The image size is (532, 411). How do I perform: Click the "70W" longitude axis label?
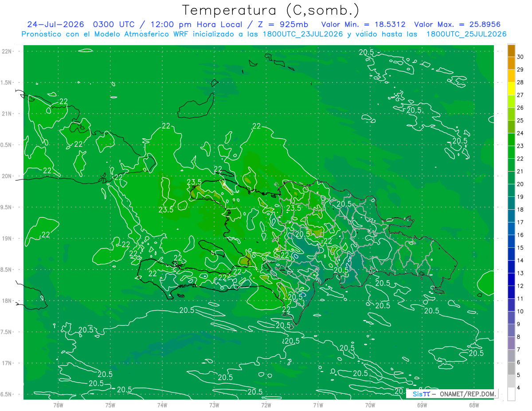tap(370, 405)
